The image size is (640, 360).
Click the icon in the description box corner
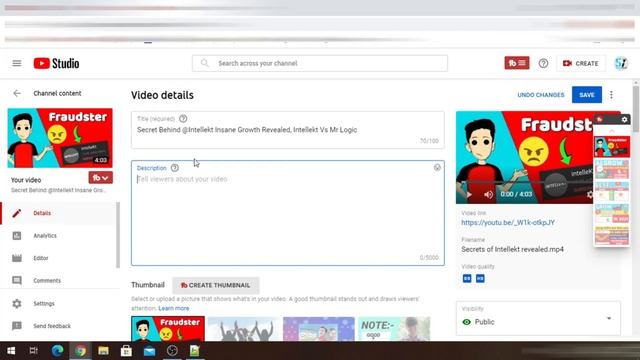437,167
